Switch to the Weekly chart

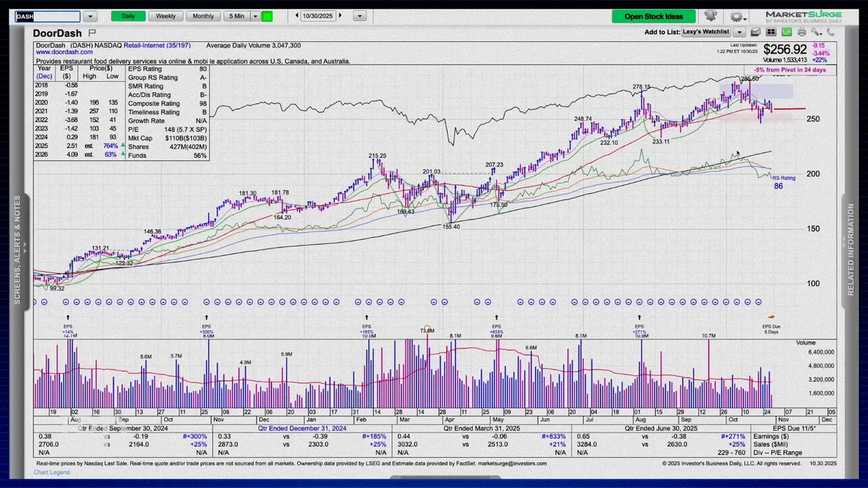(166, 16)
